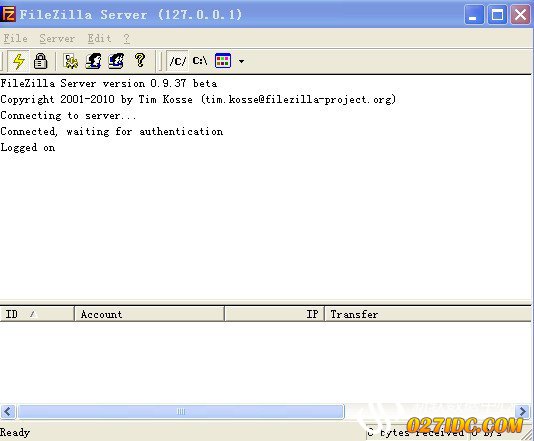The width and height of the screenshot is (534, 441).
Task: Open the Edit menu
Action: 99,38
